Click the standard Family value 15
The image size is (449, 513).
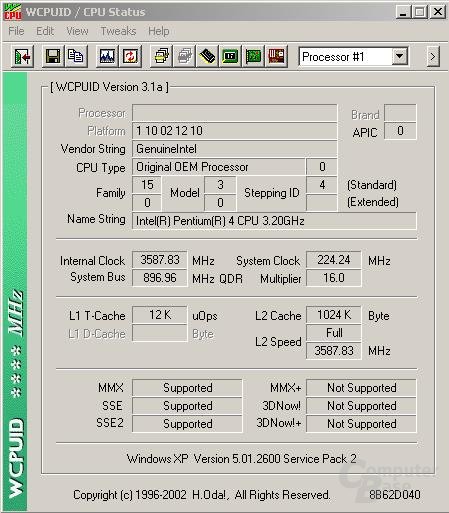point(147,185)
